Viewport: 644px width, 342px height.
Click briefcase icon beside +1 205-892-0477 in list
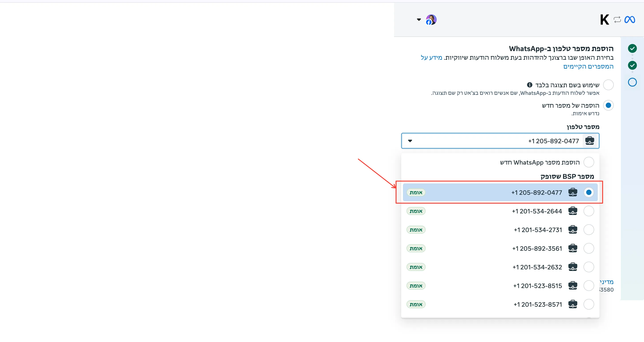(x=572, y=192)
